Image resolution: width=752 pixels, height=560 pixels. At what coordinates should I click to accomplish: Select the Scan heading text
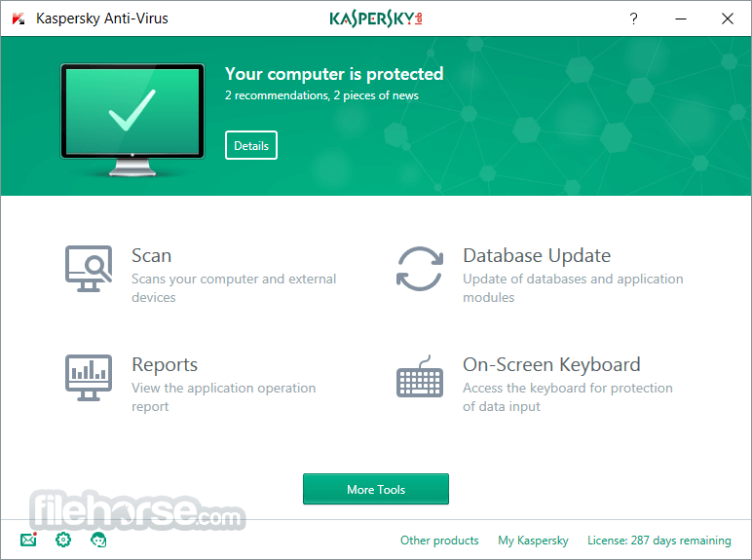pos(152,255)
